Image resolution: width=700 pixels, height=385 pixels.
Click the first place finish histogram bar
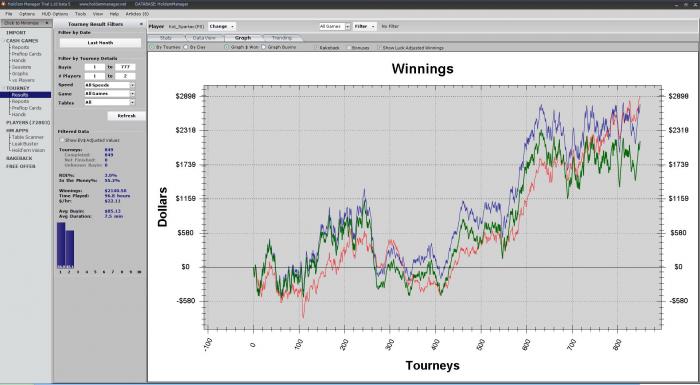[61, 245]
